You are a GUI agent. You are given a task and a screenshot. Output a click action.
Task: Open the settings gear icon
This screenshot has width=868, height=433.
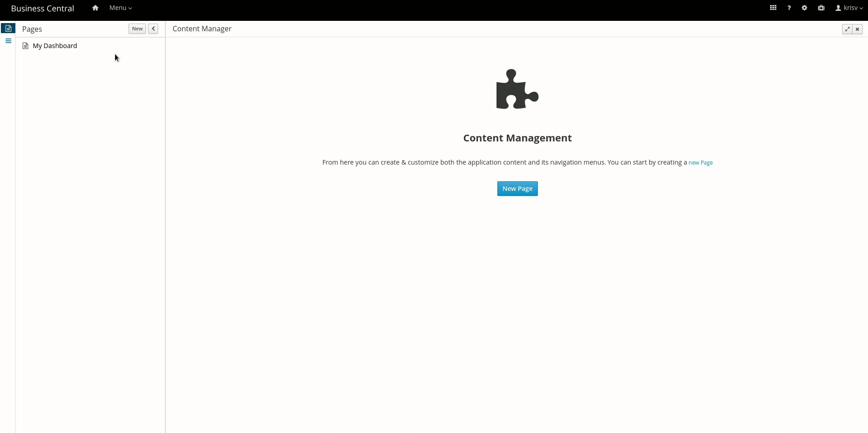[805, 8]
